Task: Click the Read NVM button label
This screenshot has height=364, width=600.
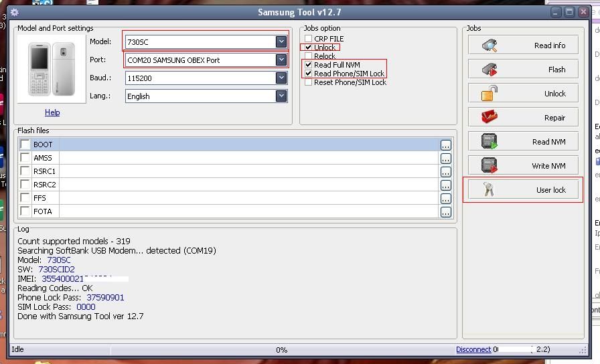Action: click(548, 142)
